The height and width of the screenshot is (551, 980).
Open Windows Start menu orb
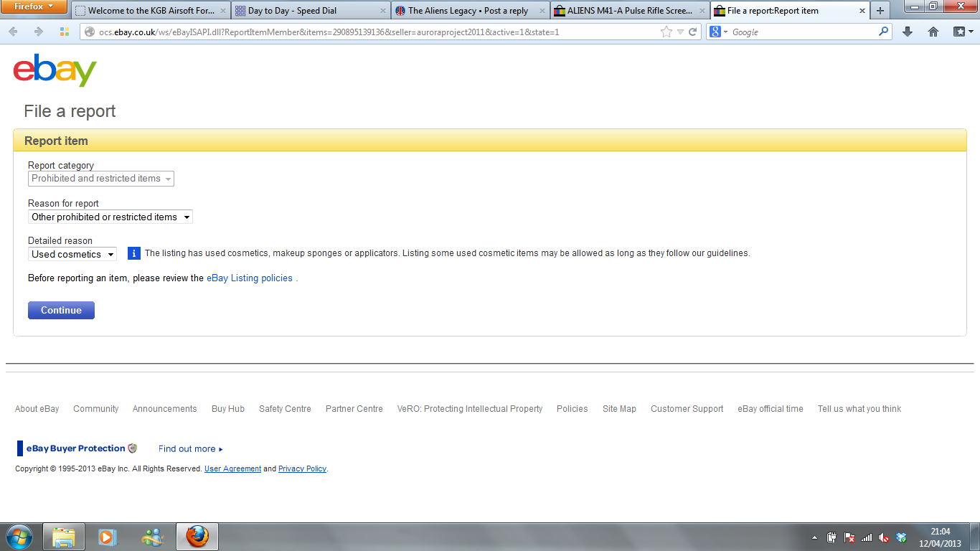(19, 537)
